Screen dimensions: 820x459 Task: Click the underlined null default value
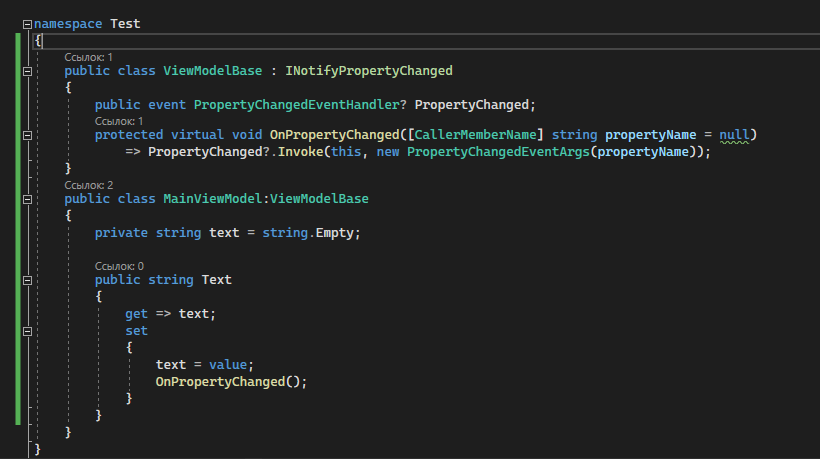pos(734,135)
